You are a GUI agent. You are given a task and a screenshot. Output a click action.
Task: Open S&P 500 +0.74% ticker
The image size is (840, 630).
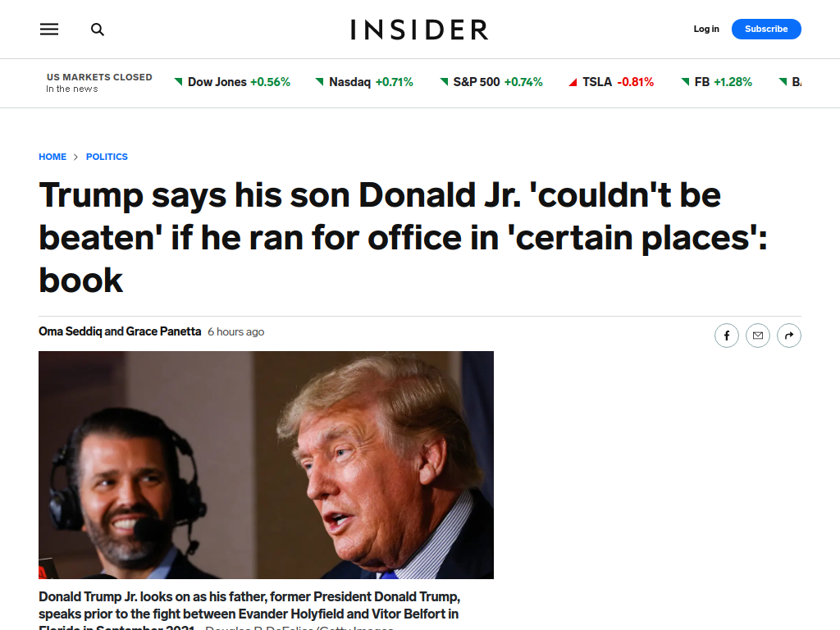tap(491, 82)
